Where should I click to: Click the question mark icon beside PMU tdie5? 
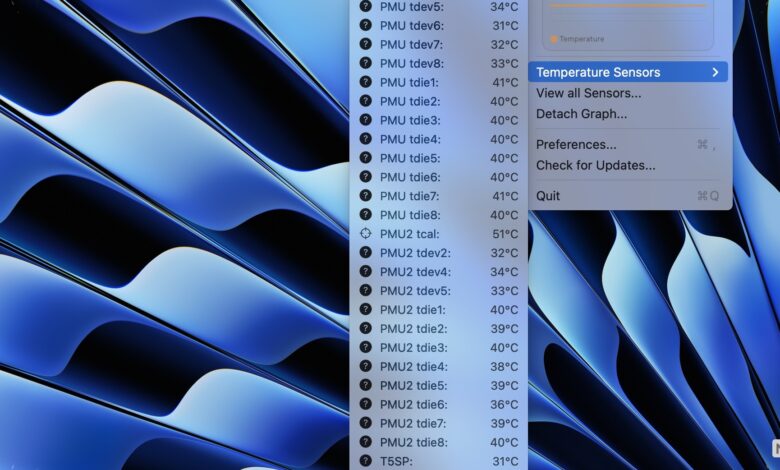[366, 158]
